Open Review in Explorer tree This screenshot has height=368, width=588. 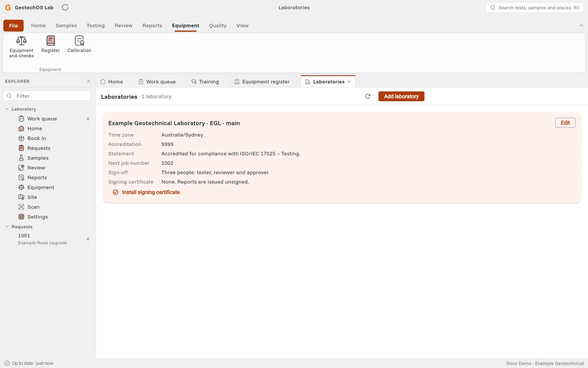click(47, 168)
